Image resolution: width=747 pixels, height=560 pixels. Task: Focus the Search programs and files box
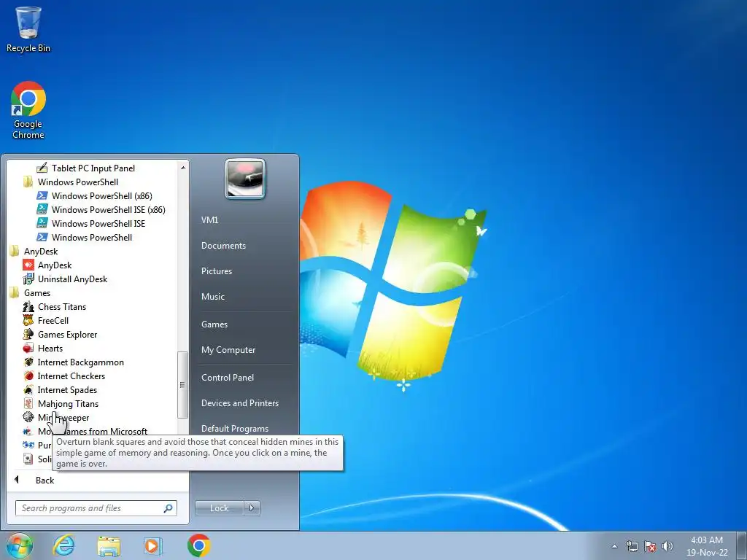96,508
